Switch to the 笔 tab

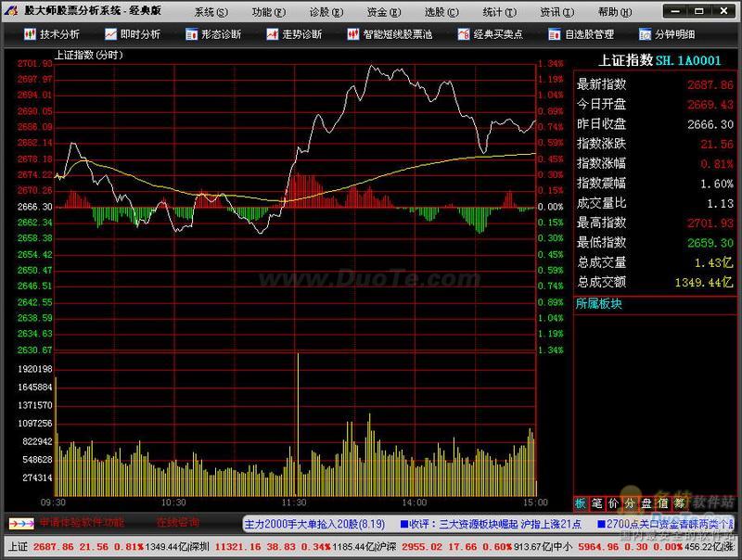(596, 503)
